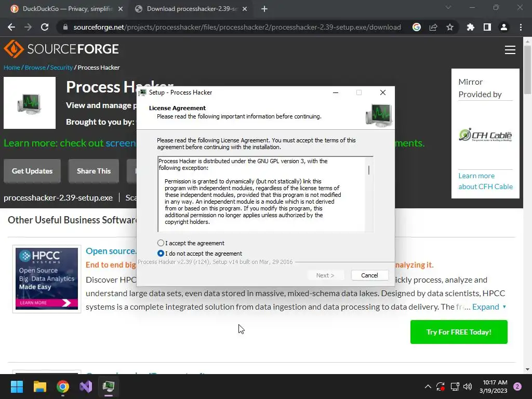The height and width of the screenshot is (399, 532).
Task: Open the clock showing 10:17 AM
Action: 494,387
